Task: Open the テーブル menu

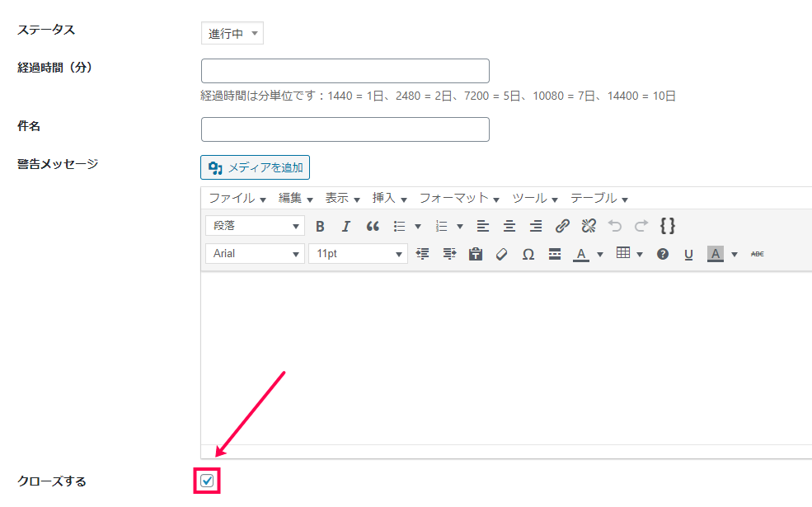Action: [x=599, y=199]
